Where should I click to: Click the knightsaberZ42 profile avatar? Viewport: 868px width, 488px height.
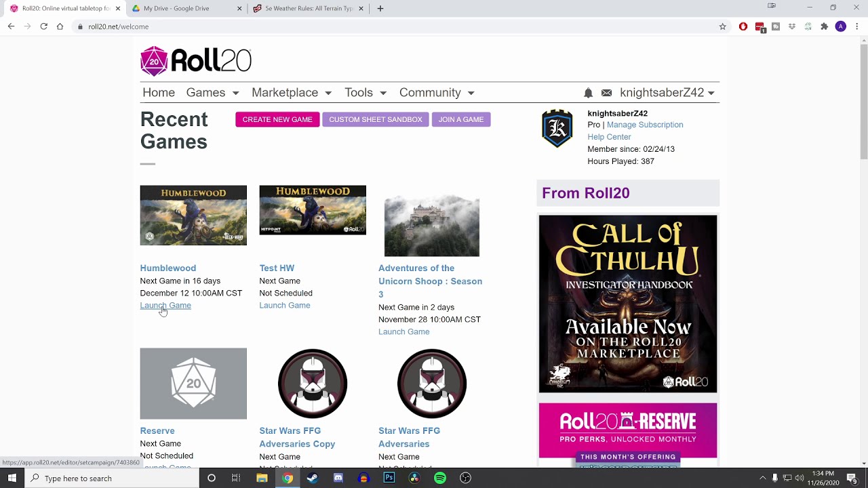tap(557, 129)
